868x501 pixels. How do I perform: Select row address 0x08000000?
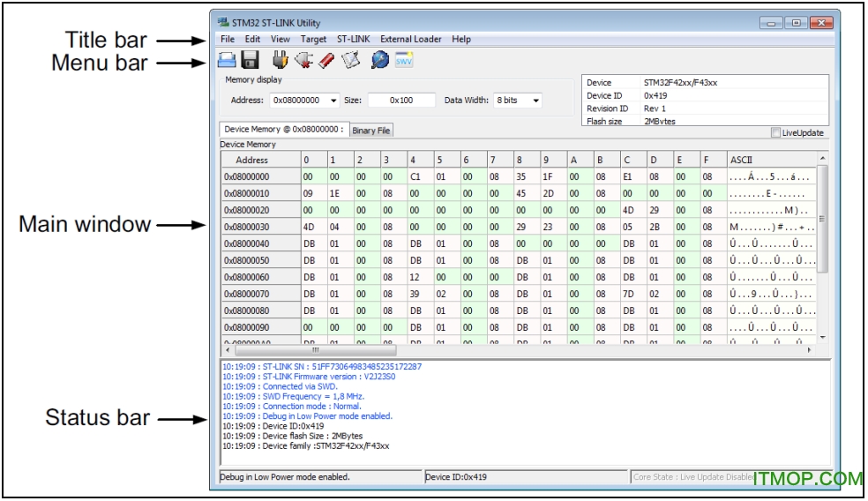point(261,177)
